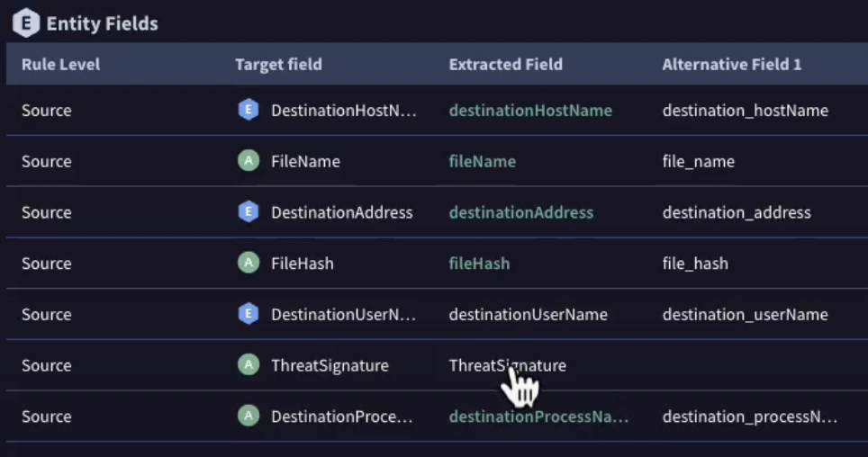Open the green fileName extracted field
Image resolution: width=868 pixels, height=457 pixels.
pos(483,162)
